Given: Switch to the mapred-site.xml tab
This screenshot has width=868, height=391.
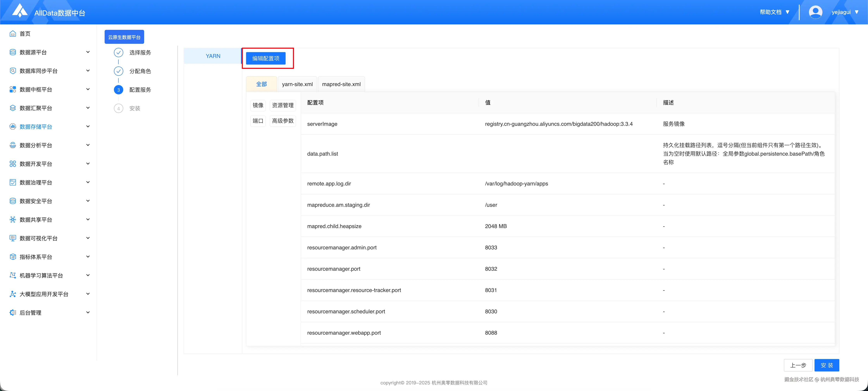Looking at the screenshot, I should [x=341, y=84].
